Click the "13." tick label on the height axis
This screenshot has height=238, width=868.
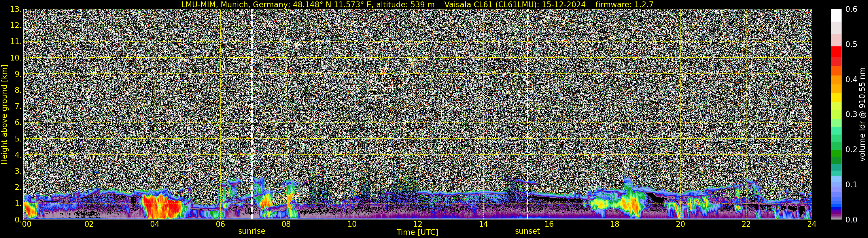click(x=16, y=10)
